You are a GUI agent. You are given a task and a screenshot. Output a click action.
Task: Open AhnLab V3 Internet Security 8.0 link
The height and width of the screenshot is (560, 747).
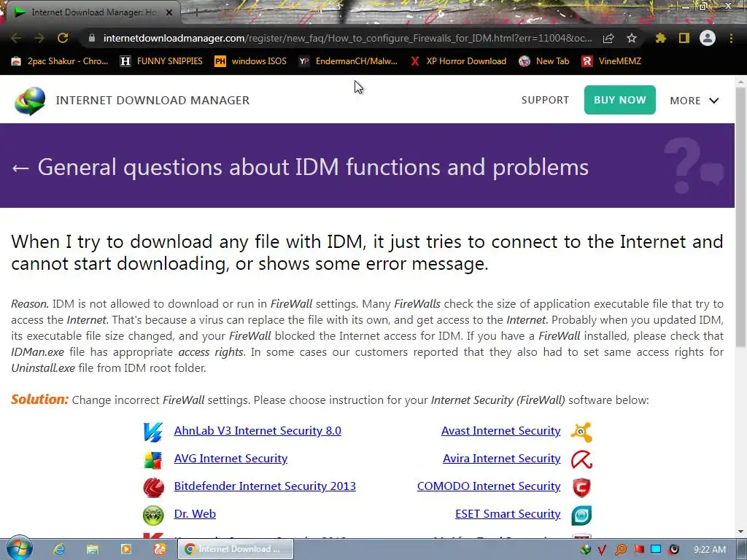pos(258,430)
